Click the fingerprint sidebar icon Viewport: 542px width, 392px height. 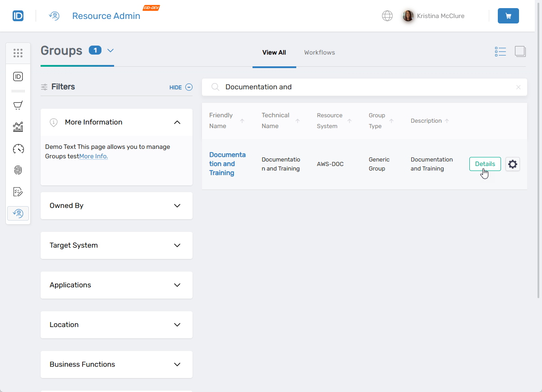(x=18, y=170)
